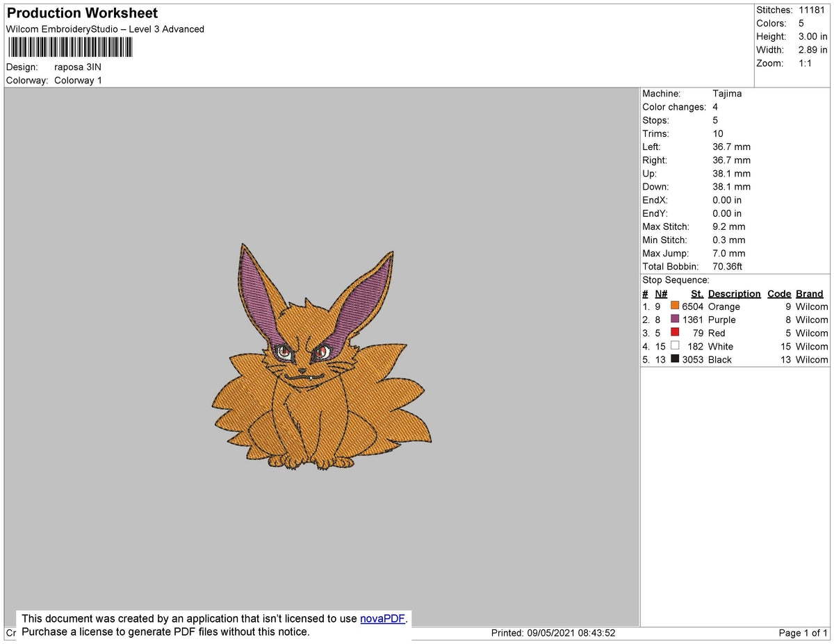
Task: Click the Brand column header
Action: pyautogui.click(x=809, y=293)
